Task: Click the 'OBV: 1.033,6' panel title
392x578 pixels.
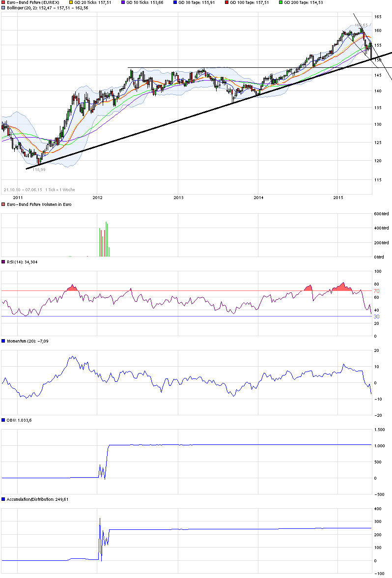Action: 19,420
